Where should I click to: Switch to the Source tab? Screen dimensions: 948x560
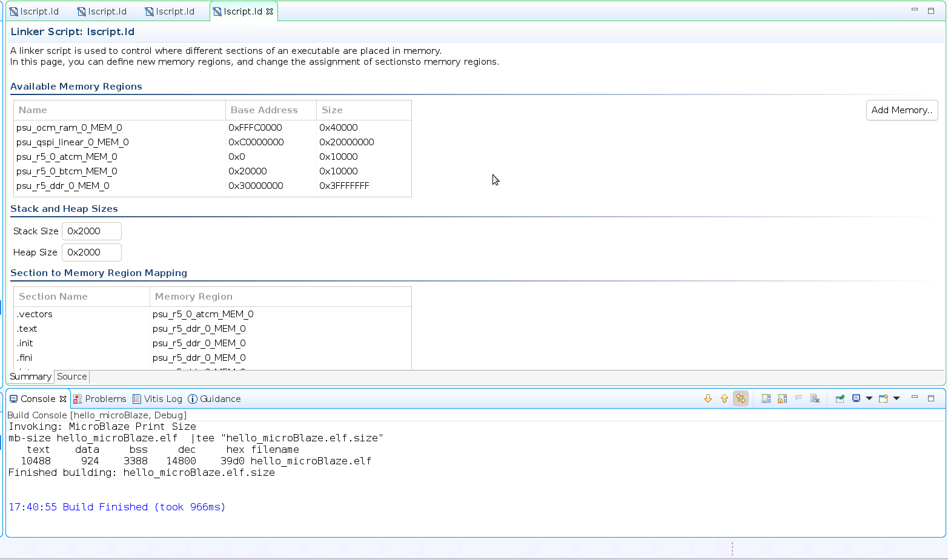(x=72, y=377)
